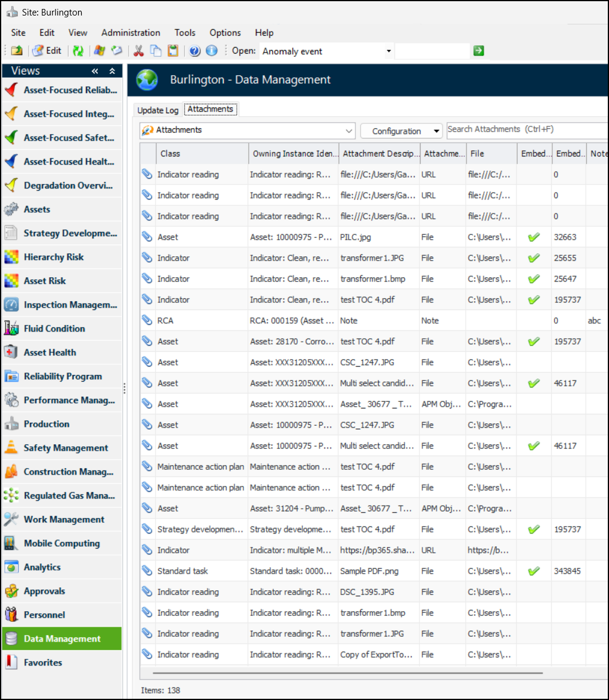Open the Reliability Program view
The height and width of the screenshot is (700, 609).
[61, 376]
